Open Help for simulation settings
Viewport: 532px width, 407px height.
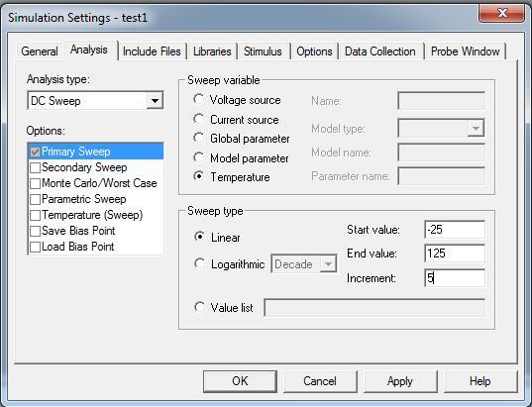click(480, 381)
